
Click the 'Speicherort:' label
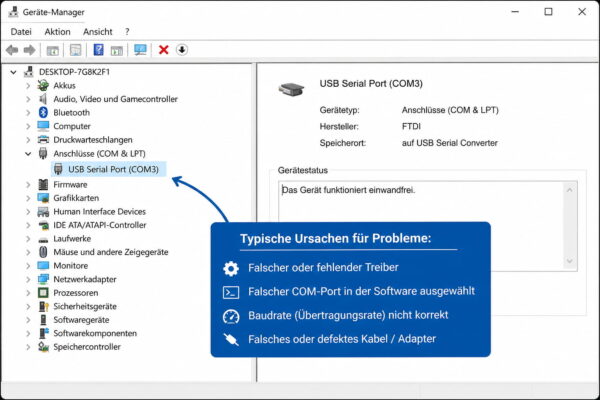(342, 143)
